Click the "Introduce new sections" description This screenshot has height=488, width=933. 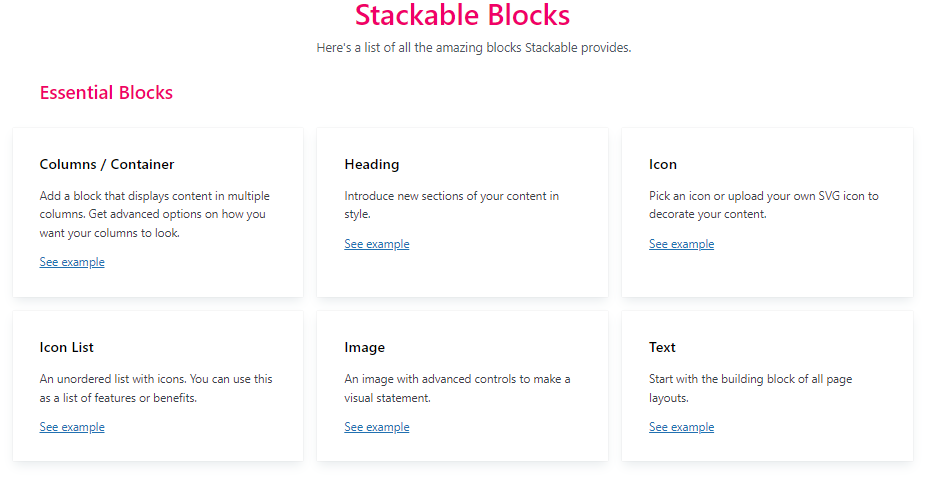451,204
